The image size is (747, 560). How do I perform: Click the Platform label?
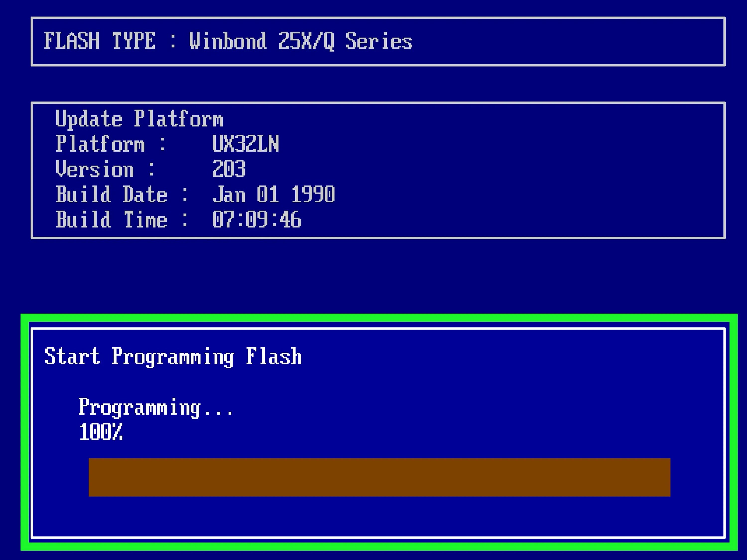100,144
